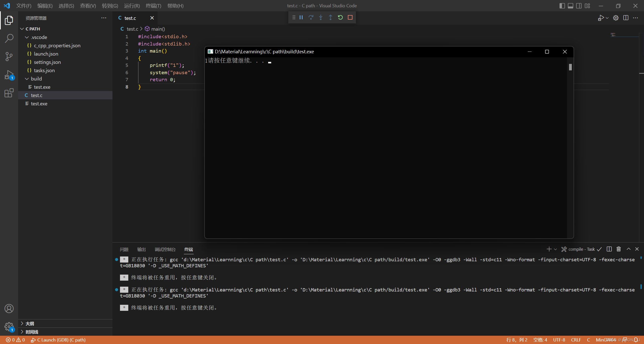Image resolution: width=644 pixels, height=344 pixels.
Task: Select the Run and Debug icon
Action: coord(9,75)
